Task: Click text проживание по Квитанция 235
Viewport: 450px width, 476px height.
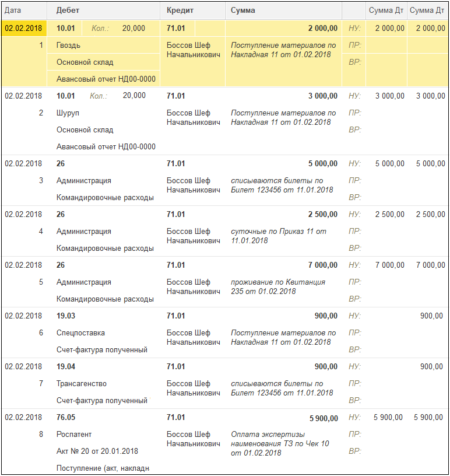Action: 278,286
